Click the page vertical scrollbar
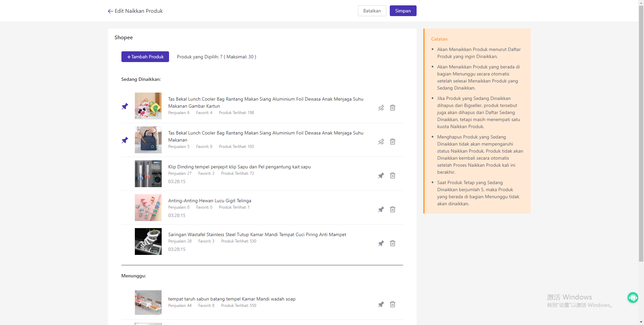This screenshot has width=644, height=325. click(641, 134)
